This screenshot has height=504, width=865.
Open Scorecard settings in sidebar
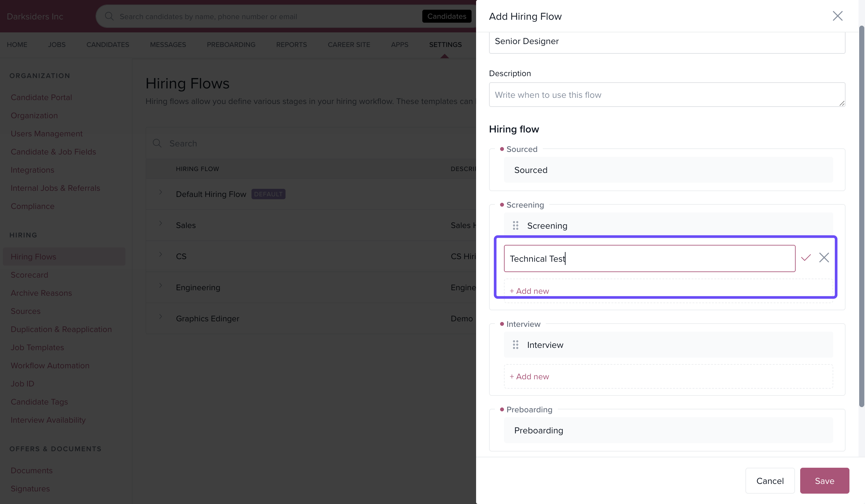[x=29, y=275]
